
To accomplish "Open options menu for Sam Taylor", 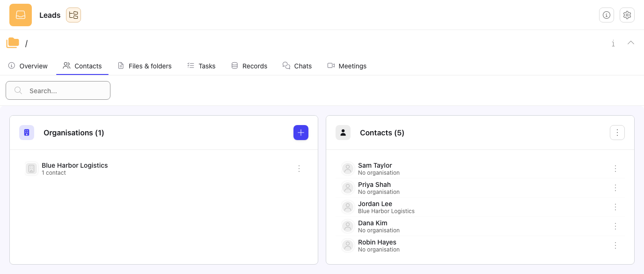I will [x=615, y=169].
